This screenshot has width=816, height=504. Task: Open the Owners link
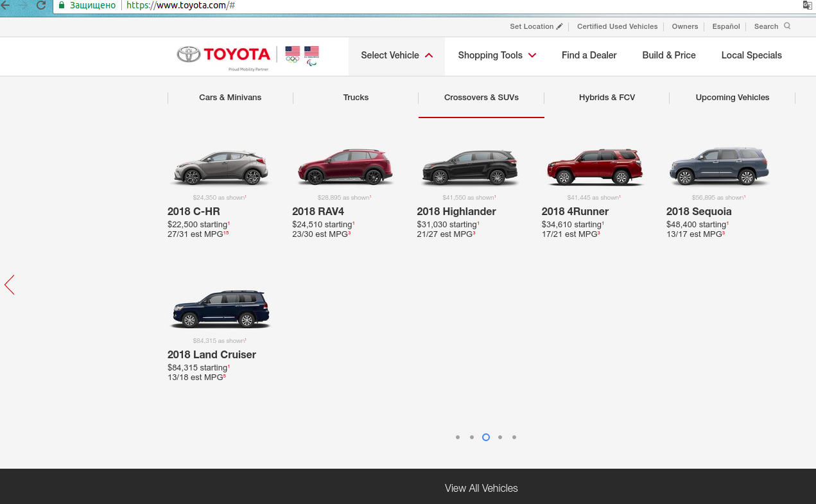pos(685,26)
